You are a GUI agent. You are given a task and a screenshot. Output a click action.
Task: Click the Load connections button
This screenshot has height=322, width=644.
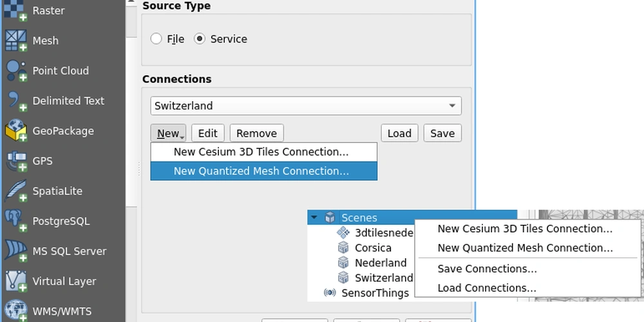pyautogui.click(x=399, y=133)
